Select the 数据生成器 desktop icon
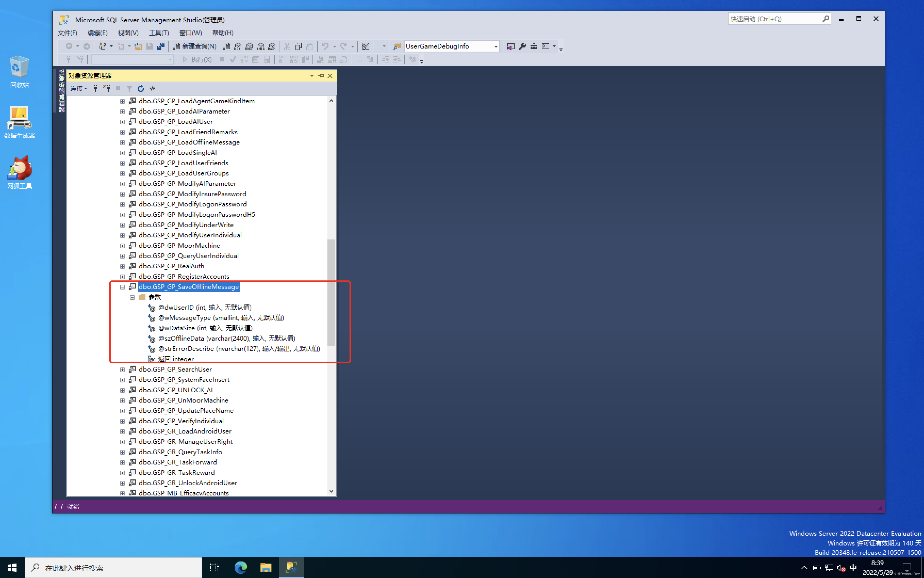 (19, 122)
